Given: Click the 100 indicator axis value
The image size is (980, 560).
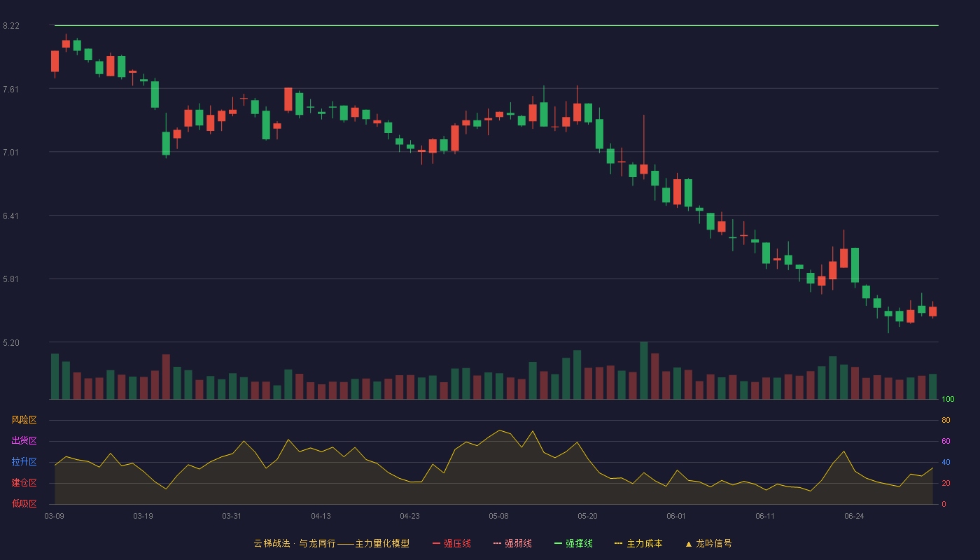Looking at the screenshot, I should 948,400.
